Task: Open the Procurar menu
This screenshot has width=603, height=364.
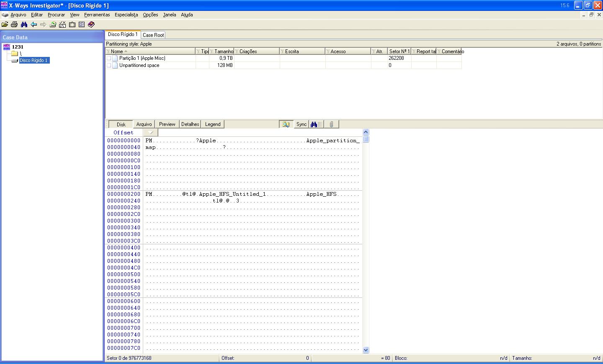Action: point(56,15)
